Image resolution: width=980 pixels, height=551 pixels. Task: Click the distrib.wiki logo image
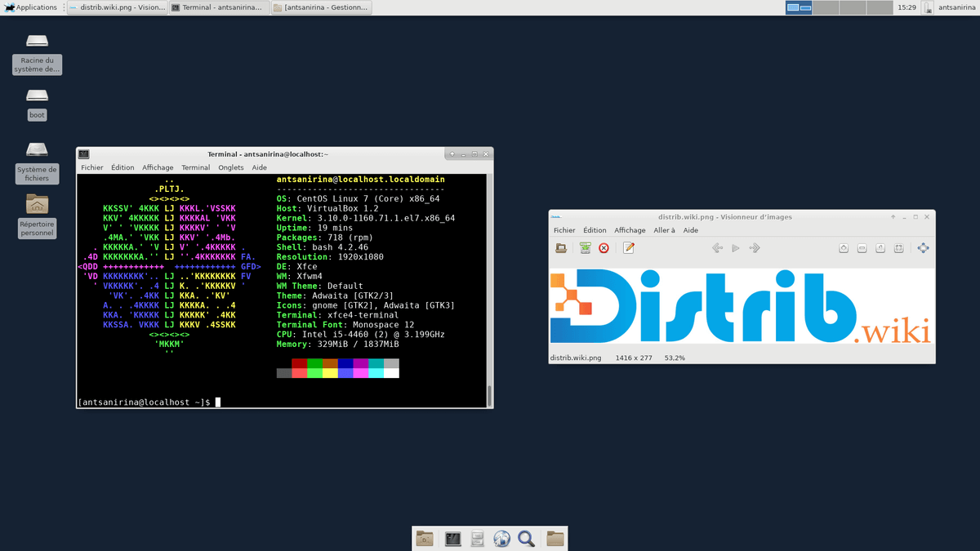[x=741, y=306]
